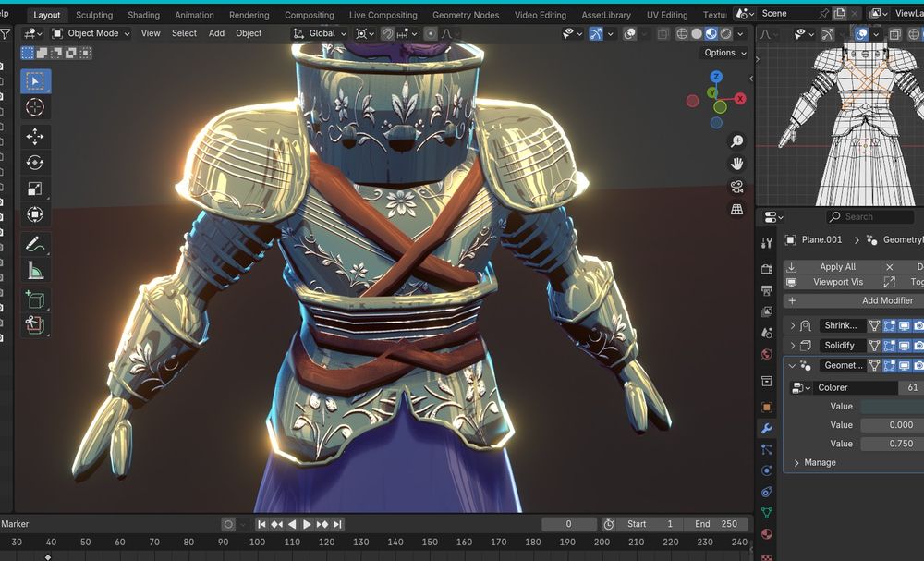
Task: Switch main viewport to wireframe shading
Action: 682,33
